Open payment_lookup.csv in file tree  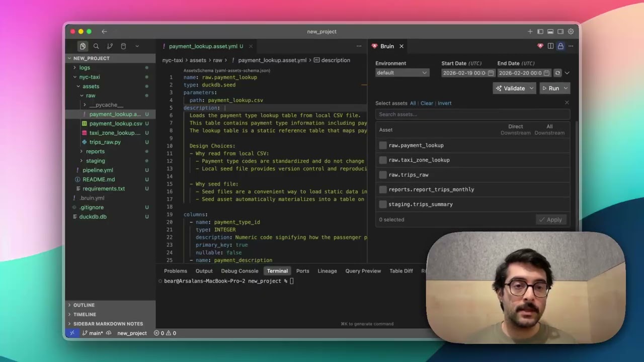click(116, 124)
